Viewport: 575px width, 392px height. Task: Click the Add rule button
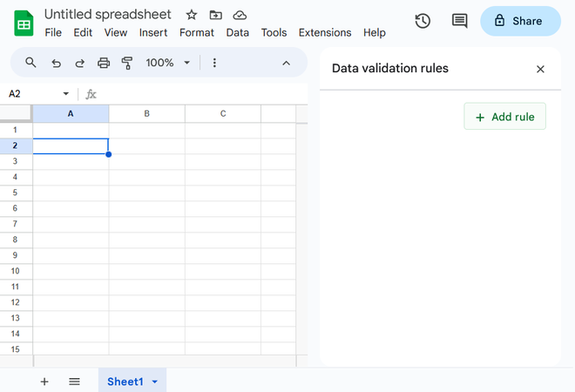click(505, 117)
